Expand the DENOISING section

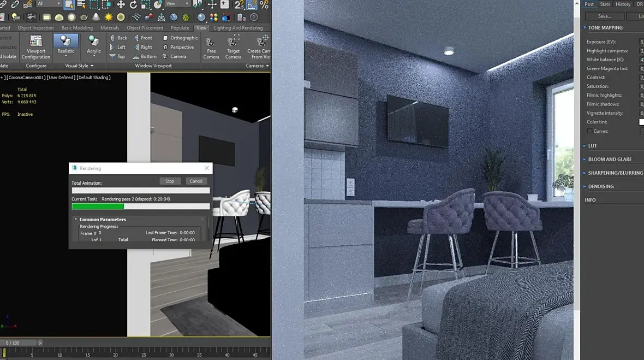(585, 187)
